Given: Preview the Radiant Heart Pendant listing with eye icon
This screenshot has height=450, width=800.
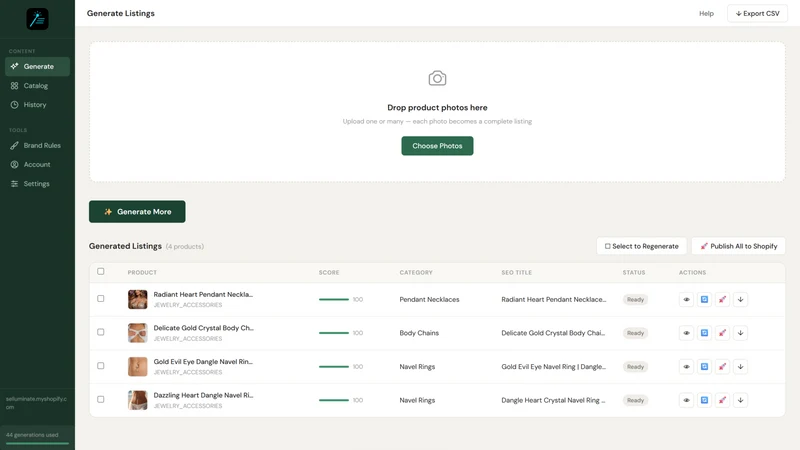Looking at the screenshot, I should click(x=686, y=299).
